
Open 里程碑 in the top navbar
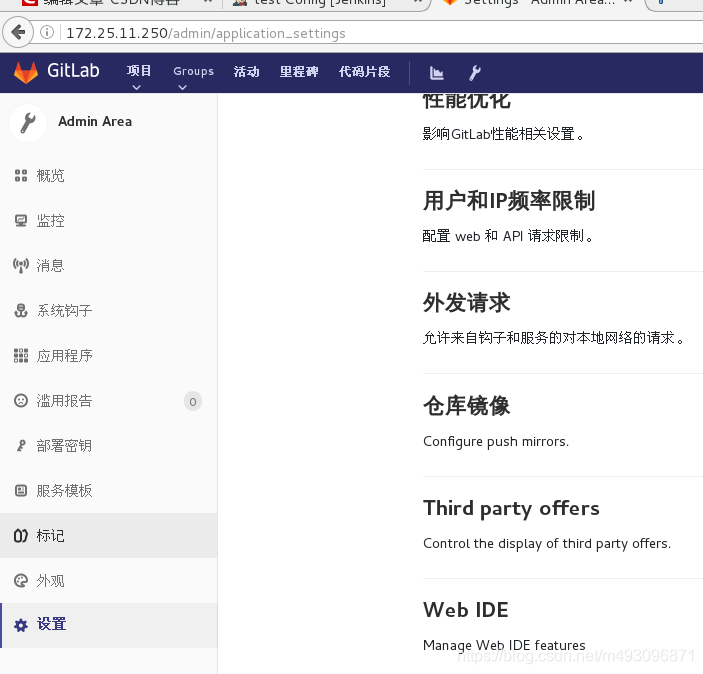pos(299,72)
